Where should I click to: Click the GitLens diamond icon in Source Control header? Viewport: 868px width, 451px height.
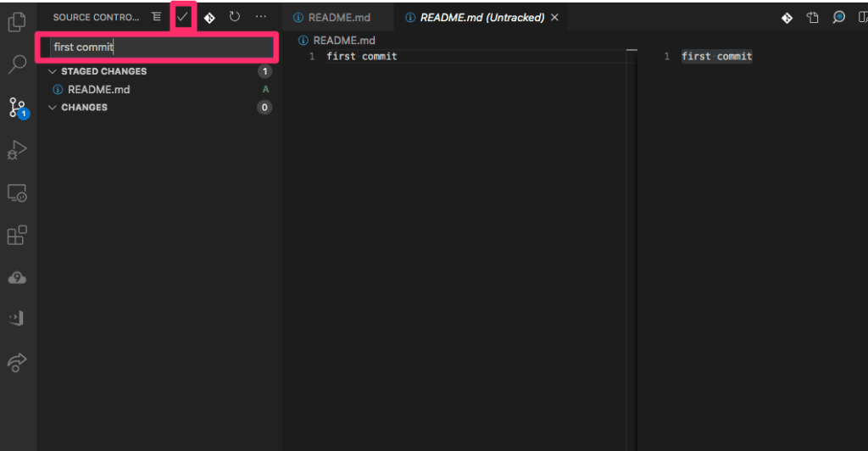pos(209,18)
